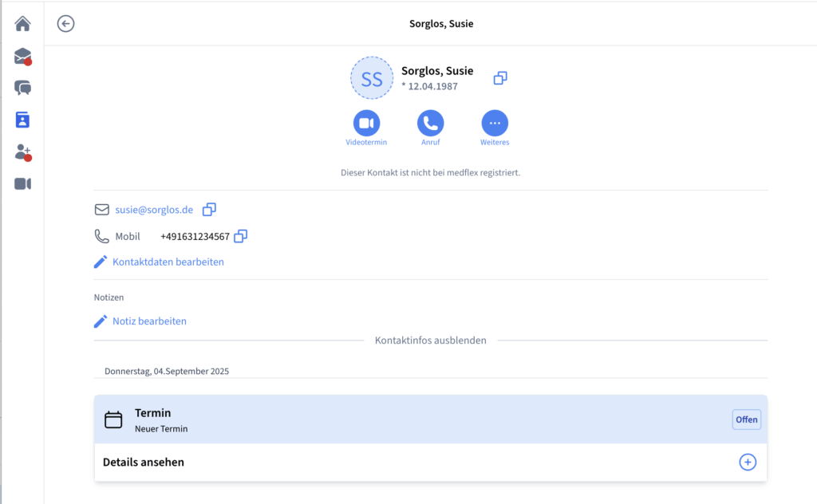Click Kontaktdaten bearbeiten
The width and height of the screenshot is (817, 504).
[168, 262]
